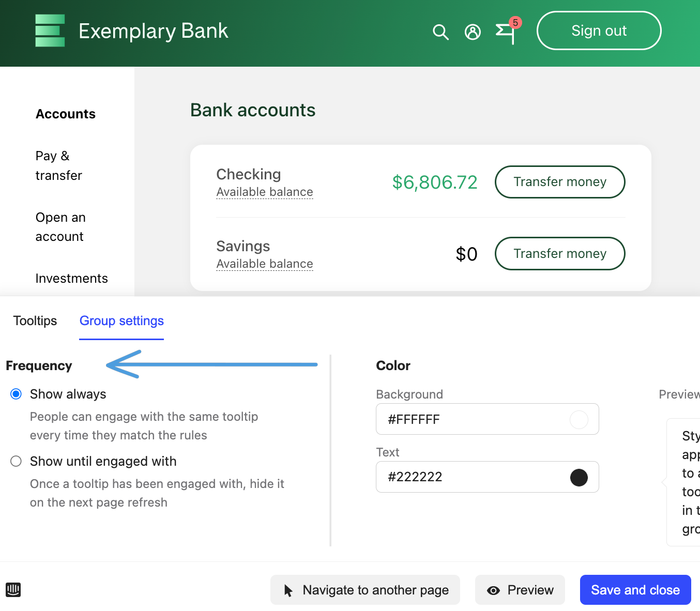Click the Background hex color input field
Image resolution: width=700 pixels, height=611 pixels.
[x=476, y=419]
